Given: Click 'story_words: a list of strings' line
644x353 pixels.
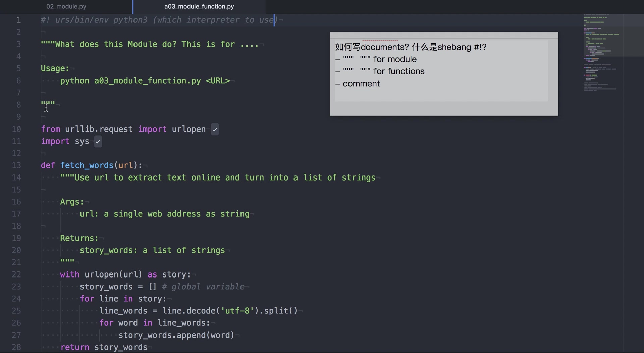Looking at the screenshot, I should point(152,250).
